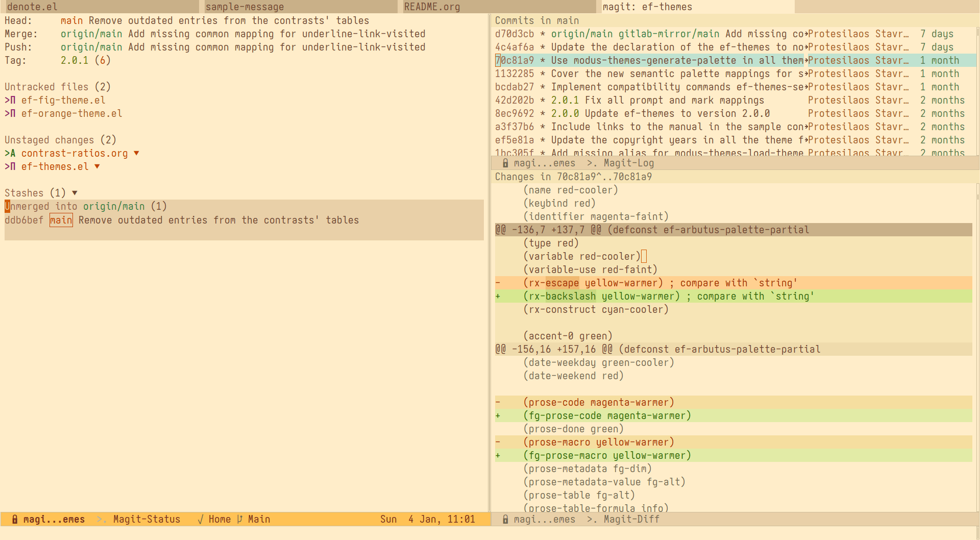980x540 pixels.
Task: Switch to the sample-message tab
Action: [300, 7]
